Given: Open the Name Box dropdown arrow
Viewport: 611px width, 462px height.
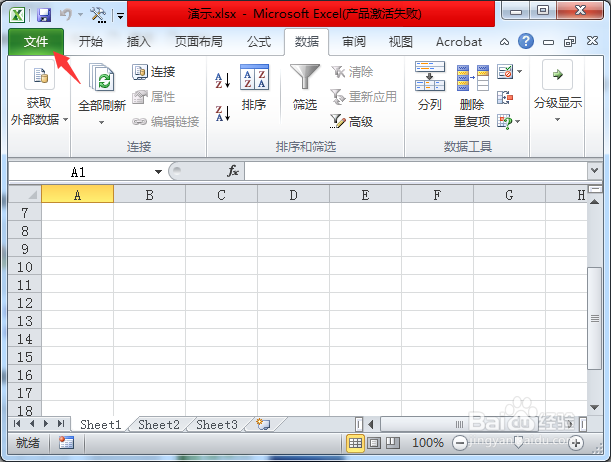Looking at the screenshot, I should pos(158,172).
